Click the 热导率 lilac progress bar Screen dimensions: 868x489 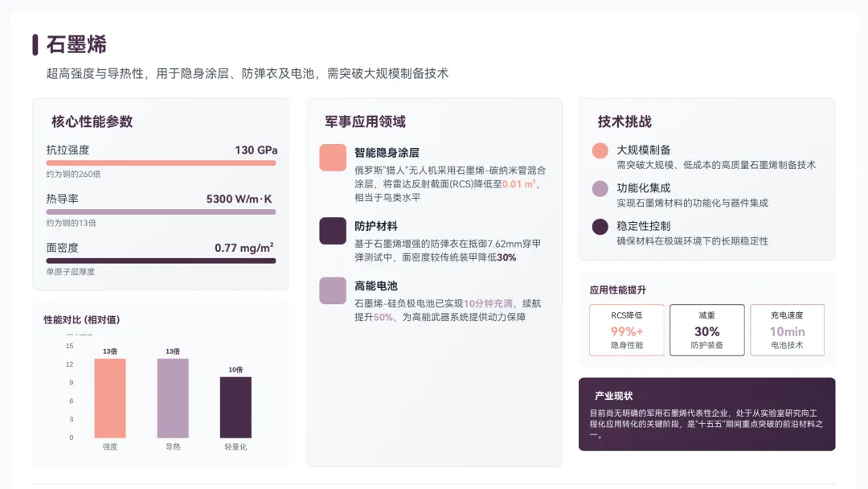(x=161, y=212)
